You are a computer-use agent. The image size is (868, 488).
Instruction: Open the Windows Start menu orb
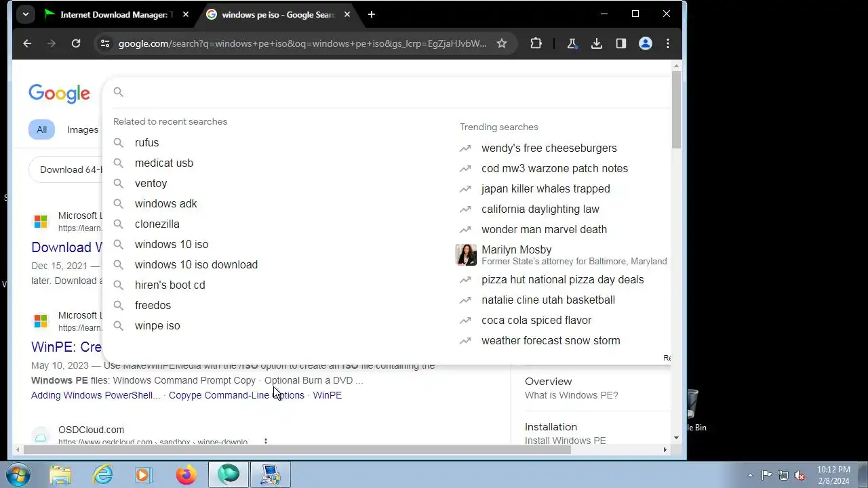click(x=17, y=474)
